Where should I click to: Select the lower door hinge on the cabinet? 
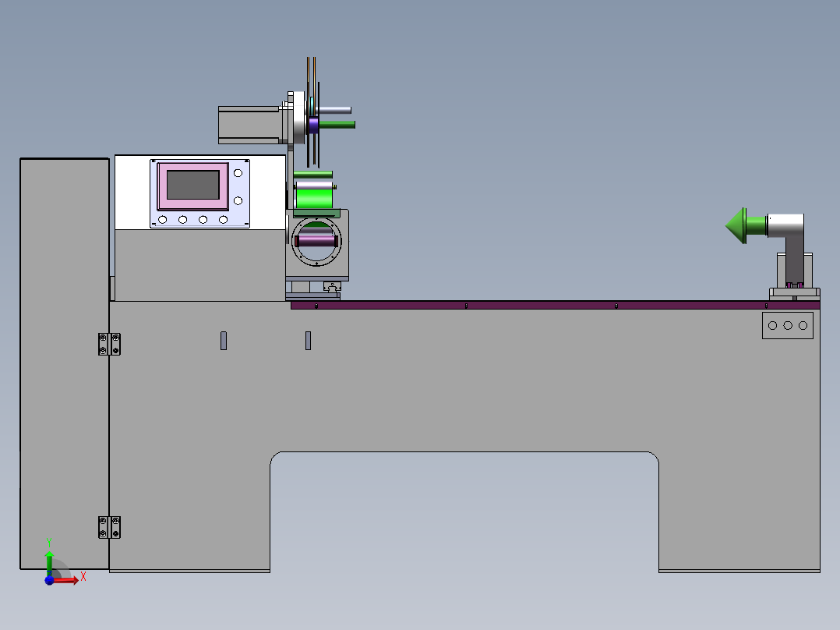(109, 528)
